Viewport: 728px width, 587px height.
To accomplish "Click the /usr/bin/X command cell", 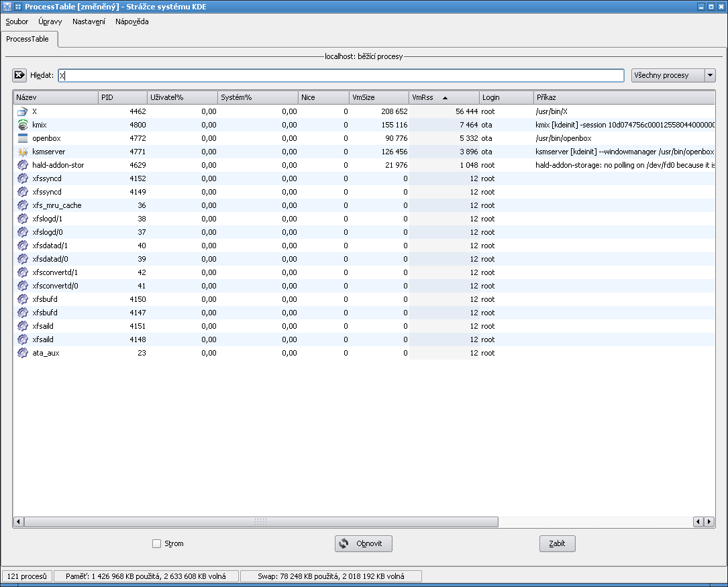I will [x=552, y=111].
